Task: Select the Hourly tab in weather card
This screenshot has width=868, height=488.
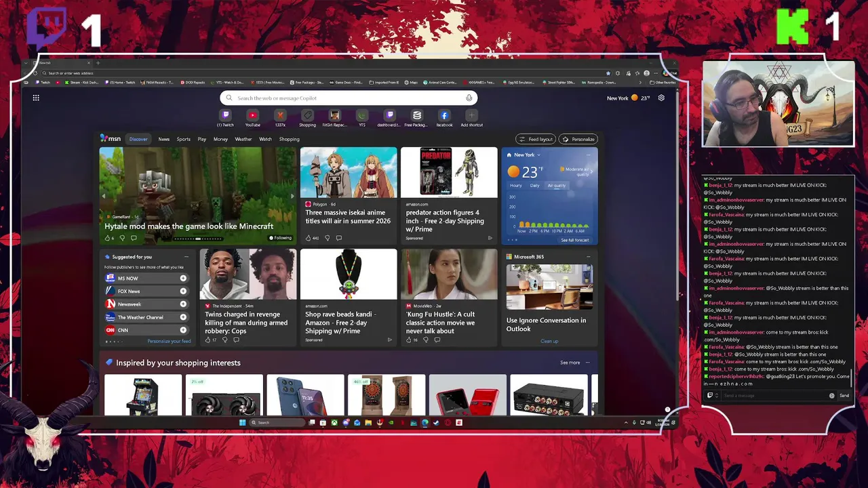Action: (x=516, y=185)
